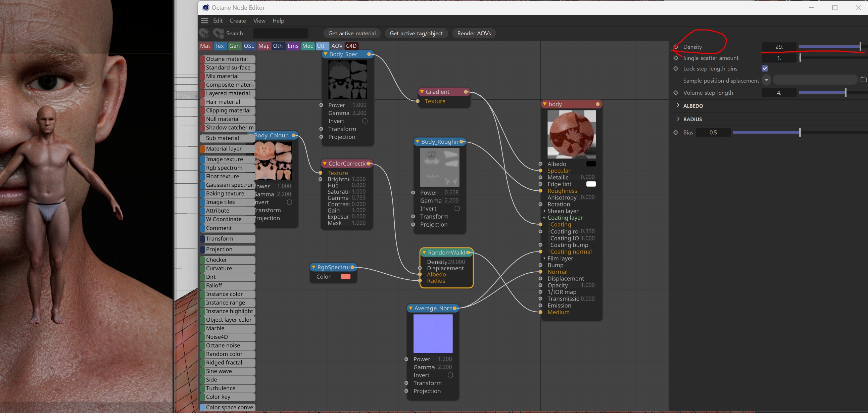Click the Density keyframe diamond icon
This screenshot has width=868, height=413.
pyautogui.click(x=676, y=47)
